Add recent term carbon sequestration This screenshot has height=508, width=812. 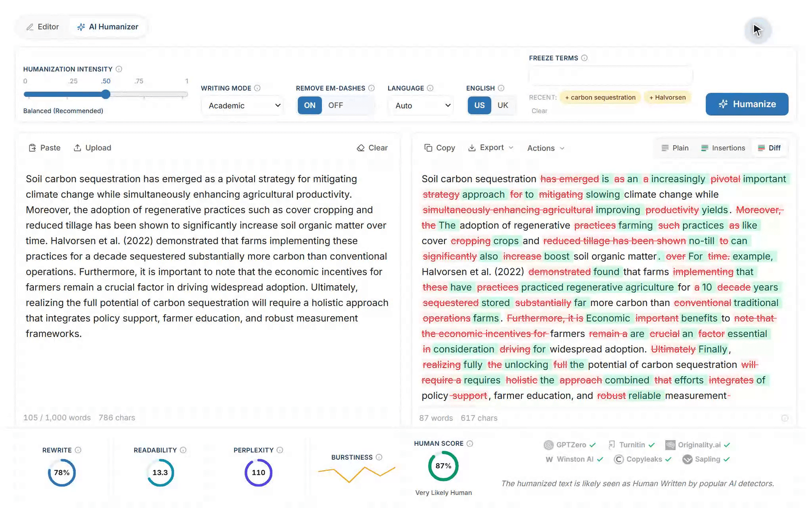coord(600,97)
